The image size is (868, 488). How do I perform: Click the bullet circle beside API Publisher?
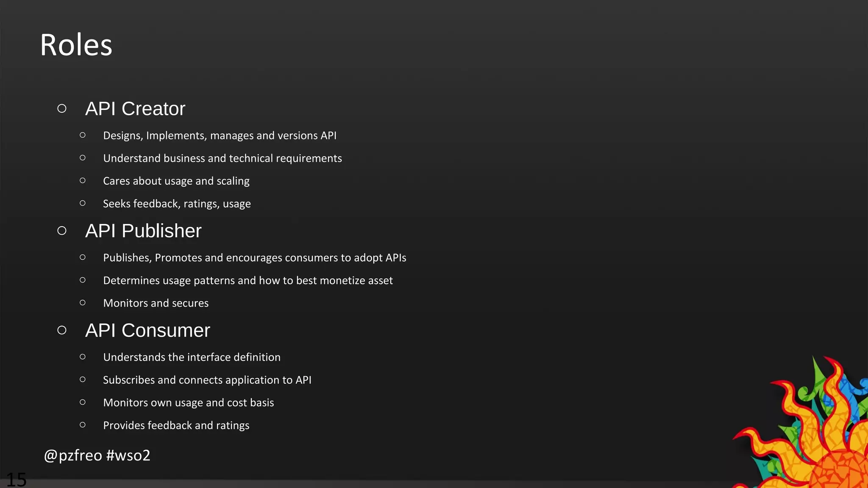[62, 231]
